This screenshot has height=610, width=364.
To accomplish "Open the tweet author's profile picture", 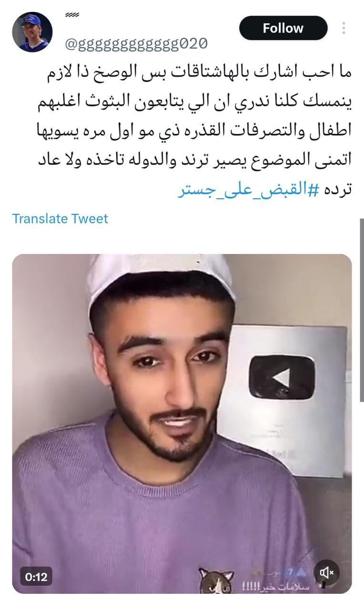I will pyautogui.click(x=32, y=32).
